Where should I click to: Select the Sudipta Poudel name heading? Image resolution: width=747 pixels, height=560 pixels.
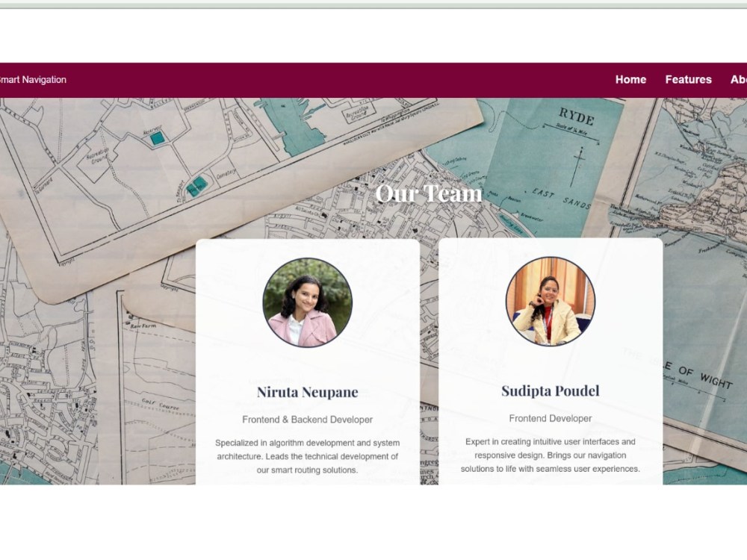pos(551,391)
